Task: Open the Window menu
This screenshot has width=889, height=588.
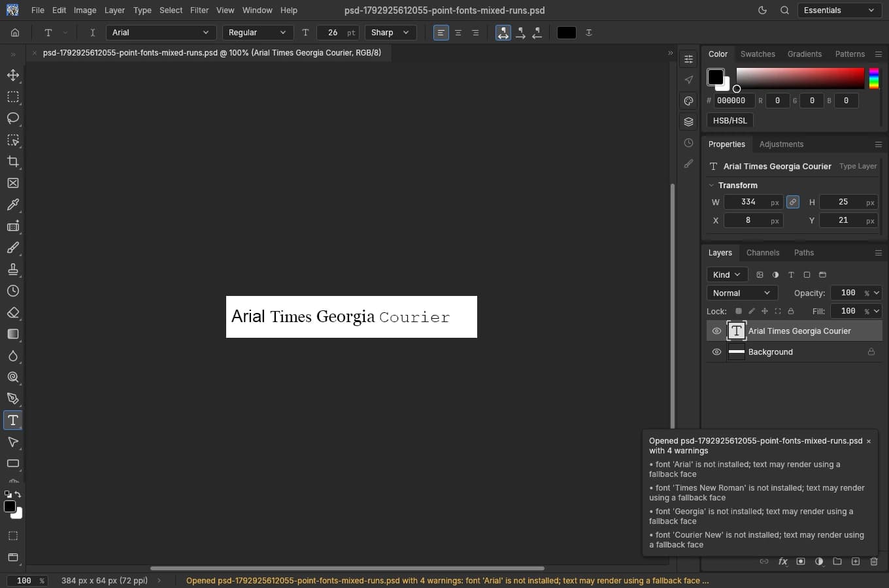Action: click(258, 10)
